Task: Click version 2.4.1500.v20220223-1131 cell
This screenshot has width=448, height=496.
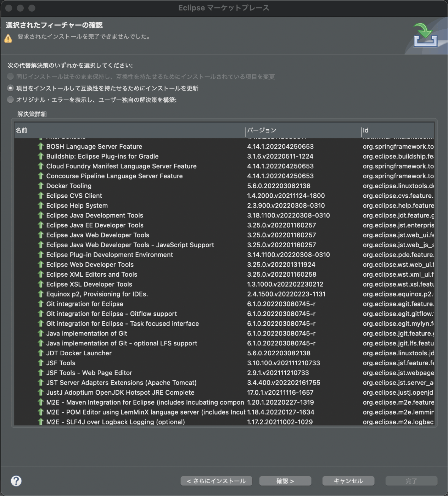Action: pos(286,294)
